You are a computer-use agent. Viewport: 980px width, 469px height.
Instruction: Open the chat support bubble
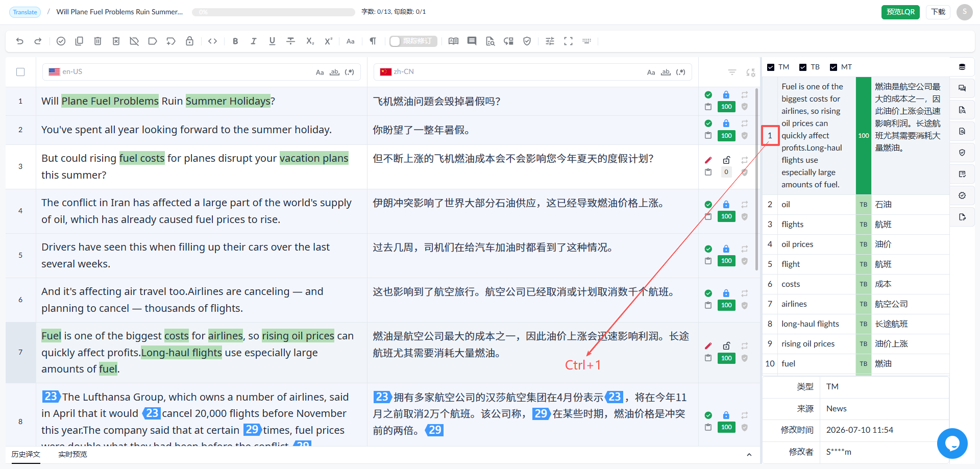pos(952,443)
